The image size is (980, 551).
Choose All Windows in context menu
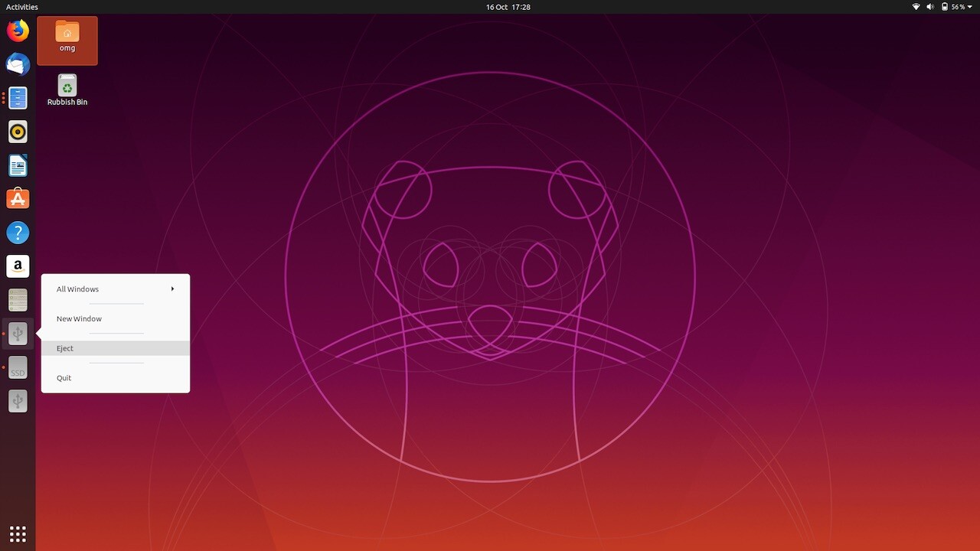(116, 289)
